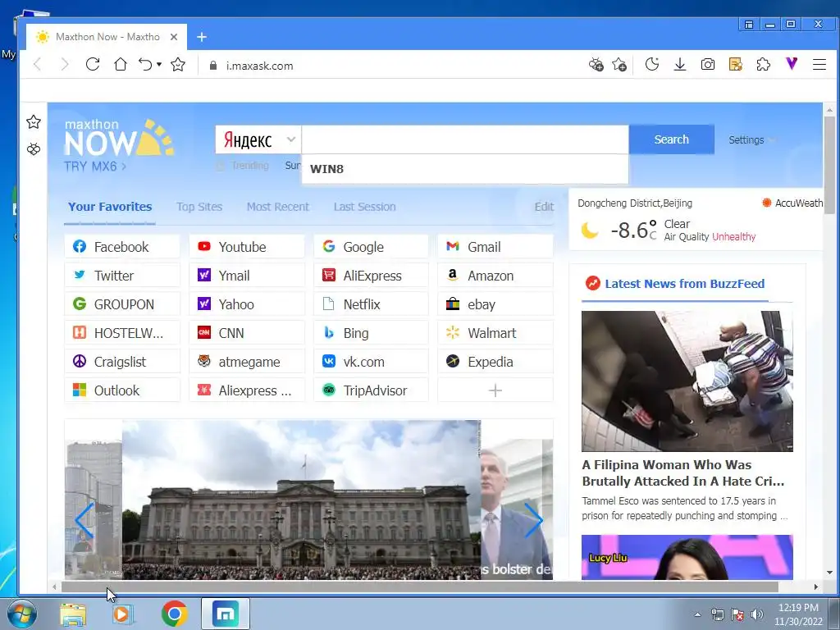Image resolution: width=840 pixels, height=630 pixels.
Task: Open File Explorer from the taskbar
Action: (x=73, y=614)
